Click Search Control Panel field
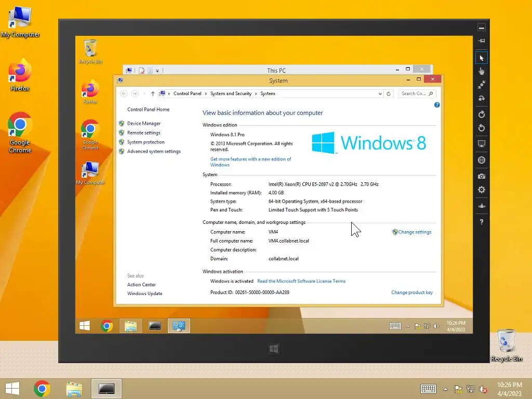This screenshot has width=532, height=399. 417,94
